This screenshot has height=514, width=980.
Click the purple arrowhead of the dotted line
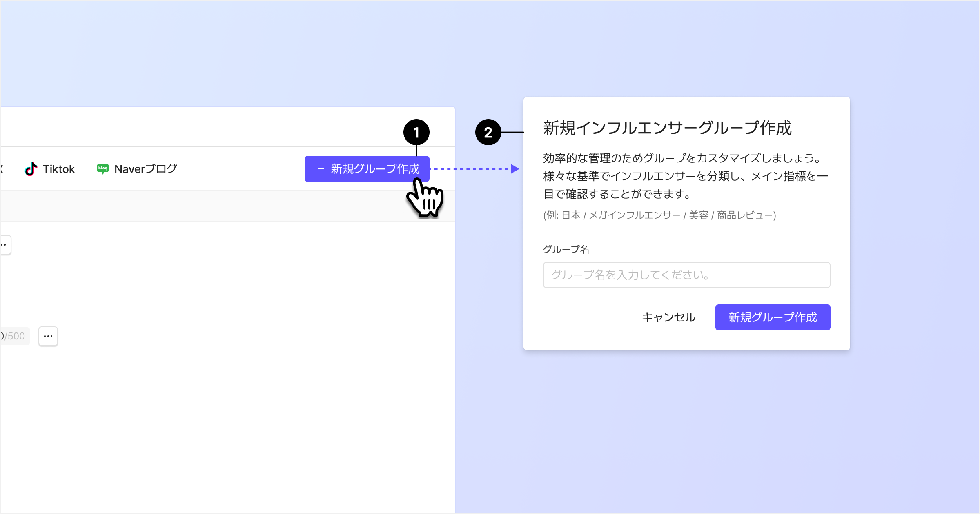tap(515, 169)
